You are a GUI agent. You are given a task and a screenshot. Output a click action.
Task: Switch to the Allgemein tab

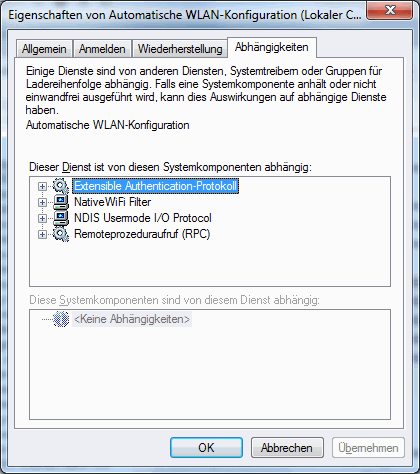tap(44, 49)
